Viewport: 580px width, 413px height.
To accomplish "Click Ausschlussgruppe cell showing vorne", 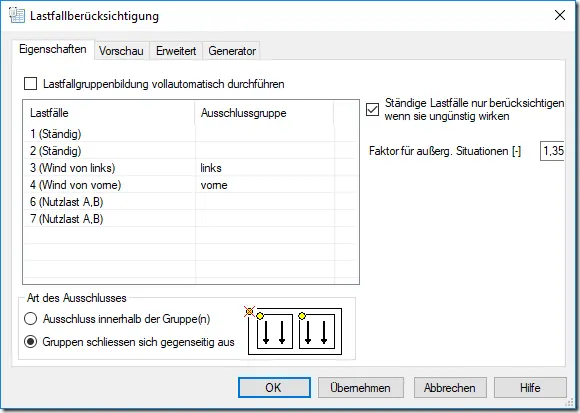I will click(264, 185).
